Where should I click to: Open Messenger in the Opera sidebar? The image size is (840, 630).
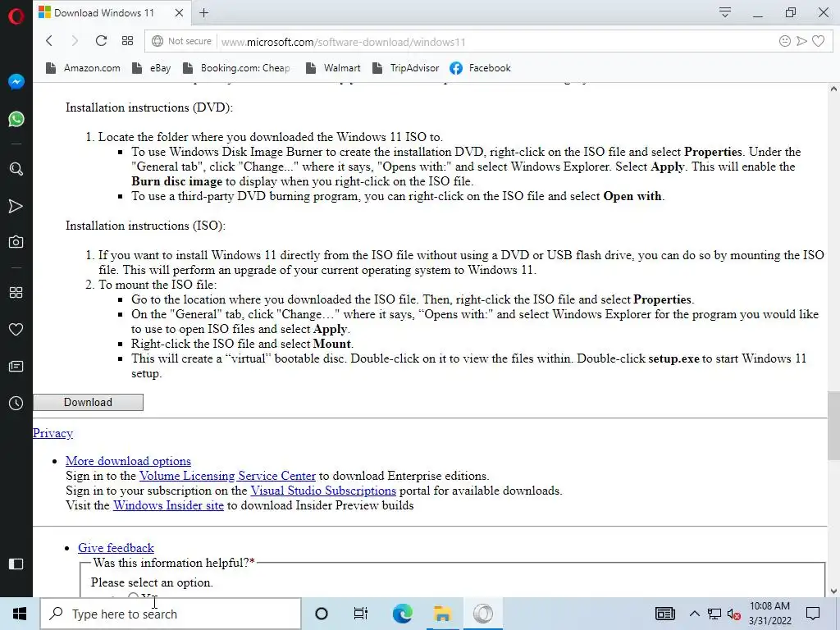click(16, 81)
